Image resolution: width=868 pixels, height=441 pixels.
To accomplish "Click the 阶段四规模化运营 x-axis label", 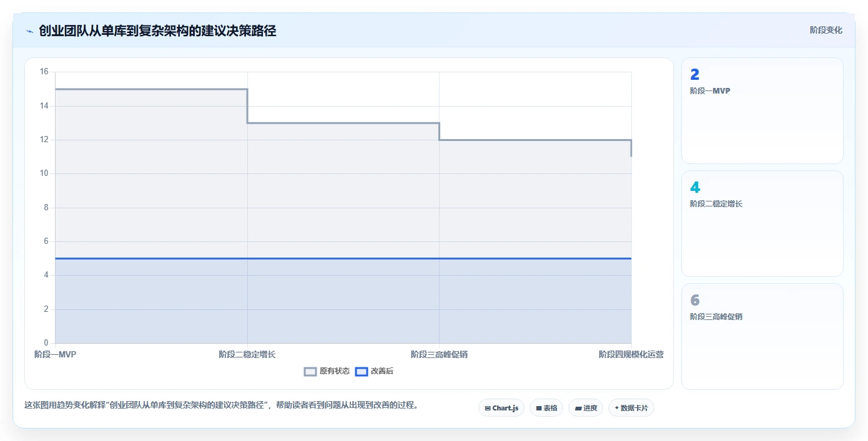I will (631, 354).
